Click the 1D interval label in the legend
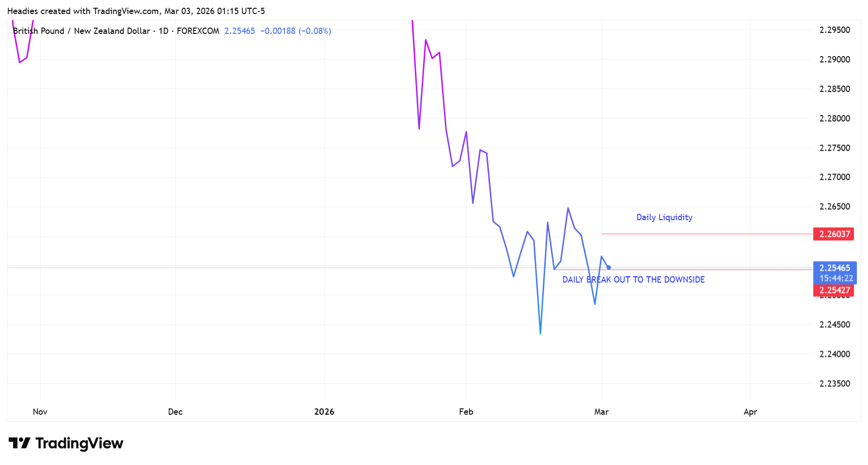 [x=164, y=31]
